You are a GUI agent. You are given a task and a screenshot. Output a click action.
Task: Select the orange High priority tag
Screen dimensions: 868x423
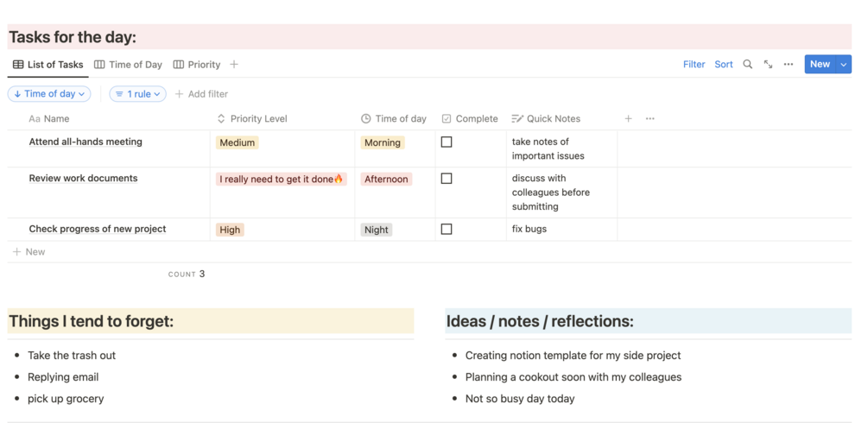tap(230, 230)
